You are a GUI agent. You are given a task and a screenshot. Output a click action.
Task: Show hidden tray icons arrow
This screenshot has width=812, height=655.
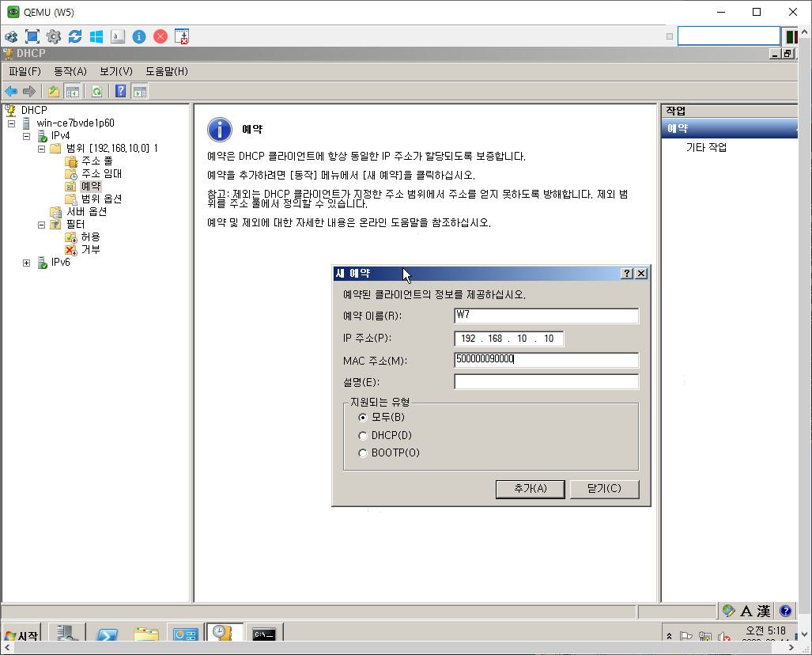point(669,636)
